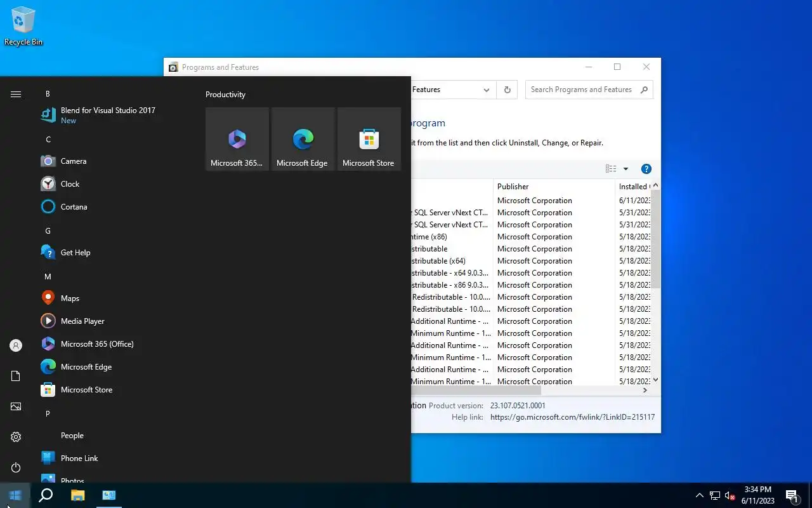Jump to letter M header in the app list

48,277
